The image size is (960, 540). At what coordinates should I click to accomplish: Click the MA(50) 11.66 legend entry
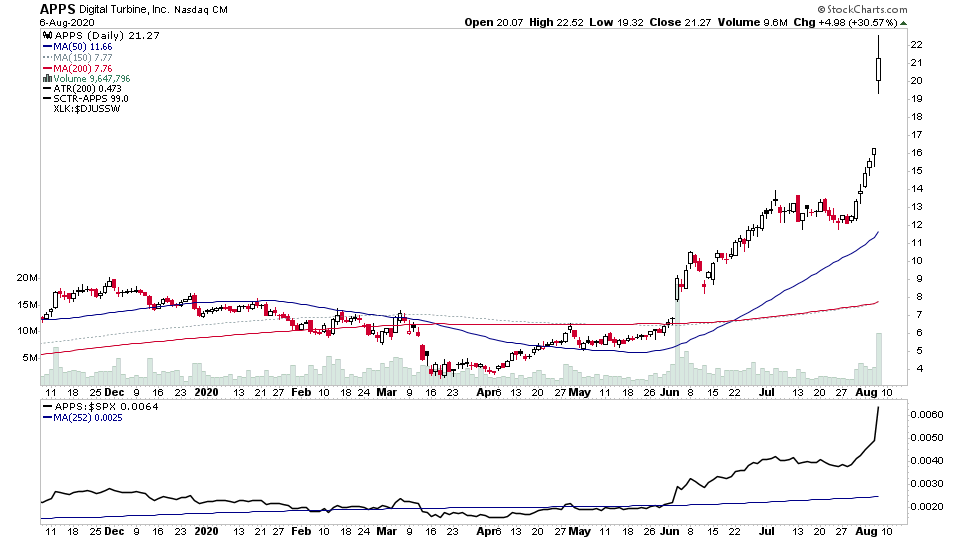(83, 47)
